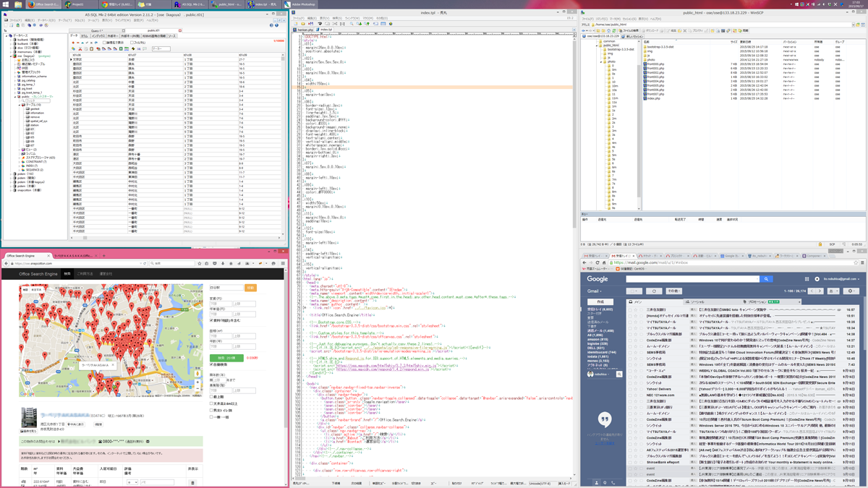Switch to the カラム tab in A5:SQL
This screenshot has width=868, height=488.
[85, 35]
